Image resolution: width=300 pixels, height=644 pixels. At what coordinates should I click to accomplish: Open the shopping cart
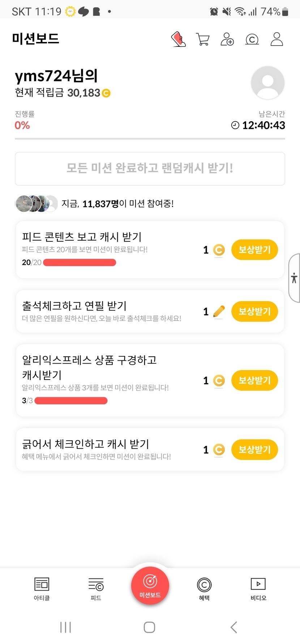pos(202,39)
